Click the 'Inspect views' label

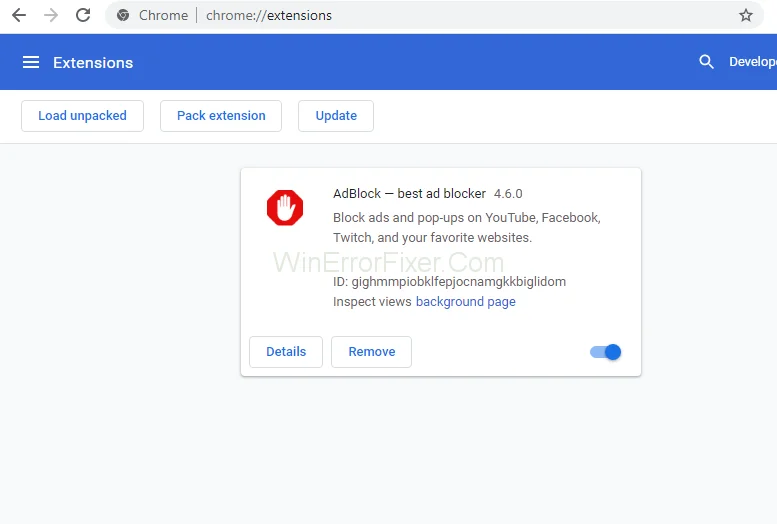(372, 301)
